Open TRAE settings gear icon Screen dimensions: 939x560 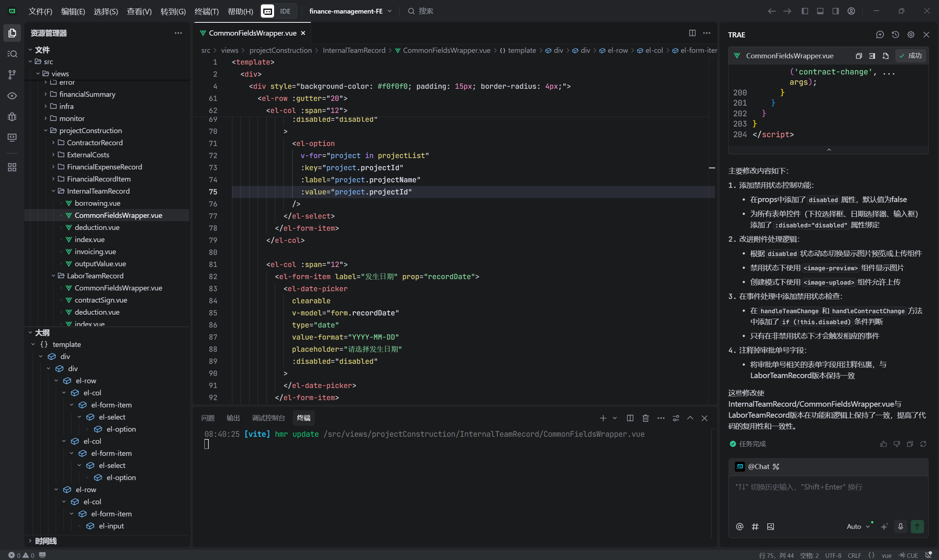[911, 35]
